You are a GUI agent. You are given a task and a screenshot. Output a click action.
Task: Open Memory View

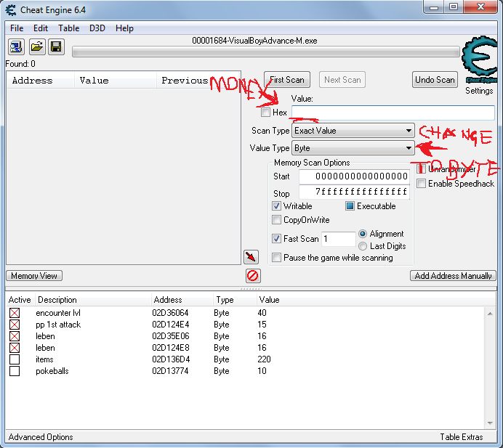(34, 276)
